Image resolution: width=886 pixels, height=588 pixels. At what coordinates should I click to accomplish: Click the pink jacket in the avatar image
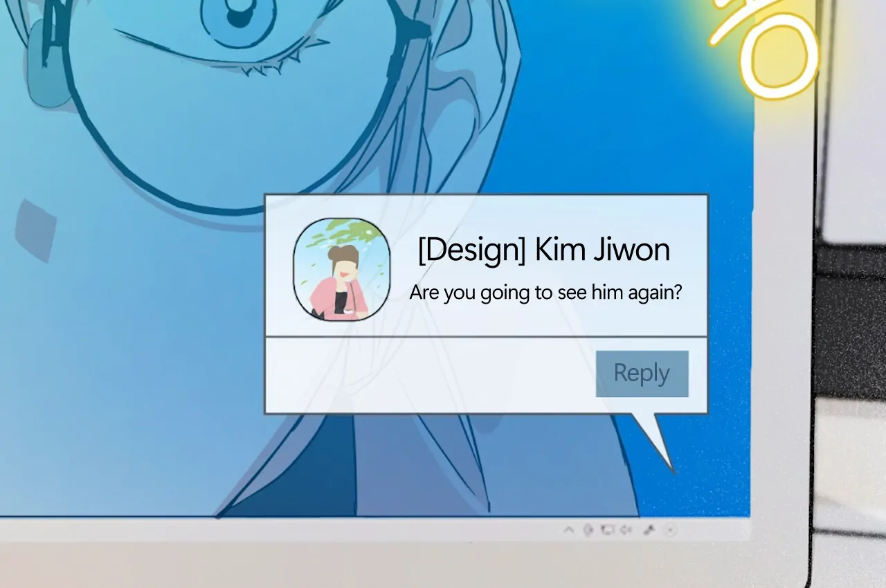322,297
